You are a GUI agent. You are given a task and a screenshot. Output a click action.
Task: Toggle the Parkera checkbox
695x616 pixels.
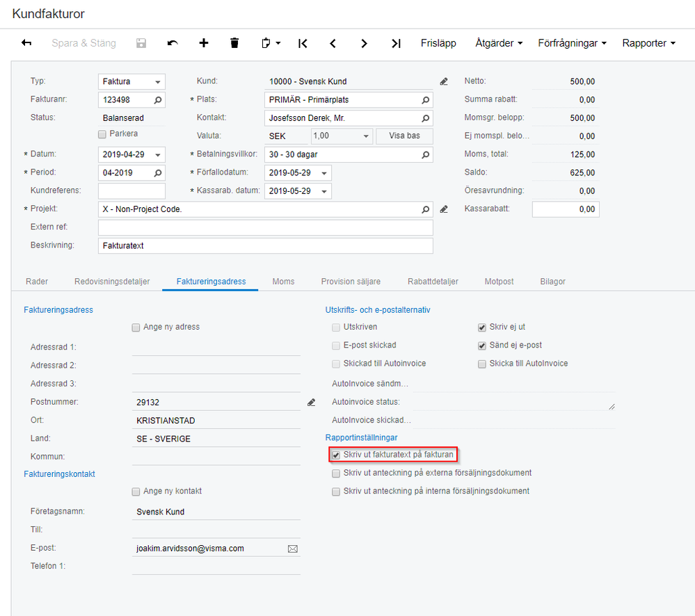pos(102,134)
